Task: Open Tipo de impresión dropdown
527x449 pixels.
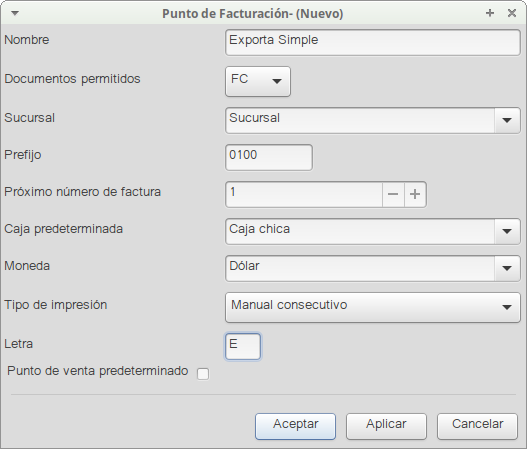Action: [x=373, y=307]
